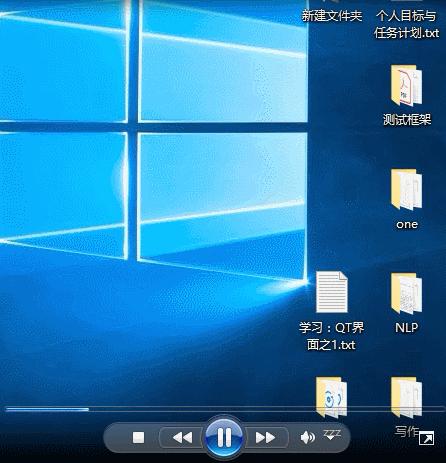
Task: Mute the sound via the speaker icon
Action: click(307, 437)
